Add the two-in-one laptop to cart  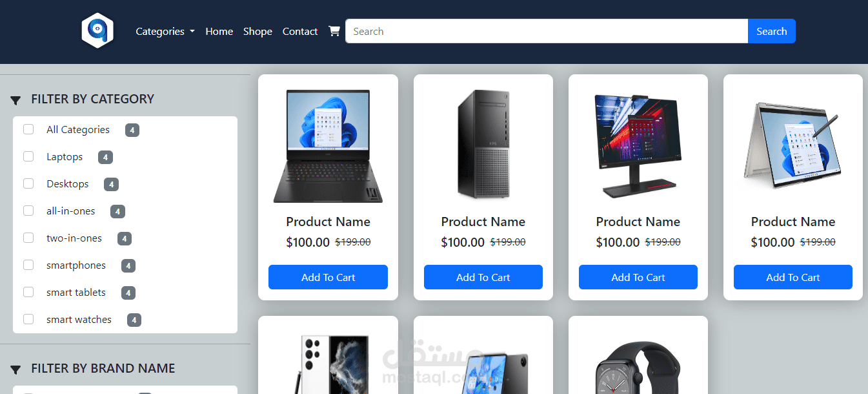[x=792, y=277]
